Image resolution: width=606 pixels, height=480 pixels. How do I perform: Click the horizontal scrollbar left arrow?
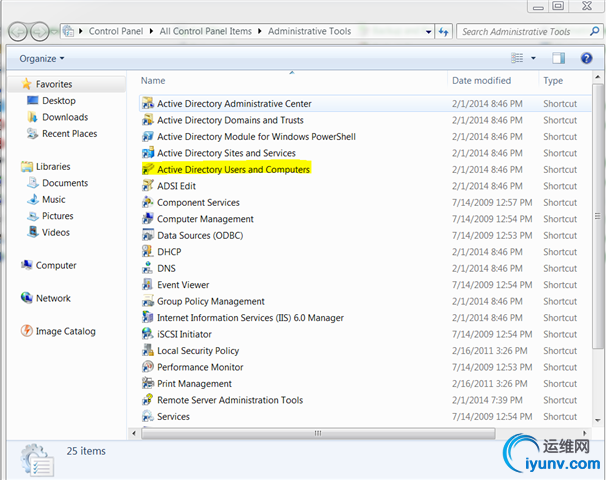134,433
